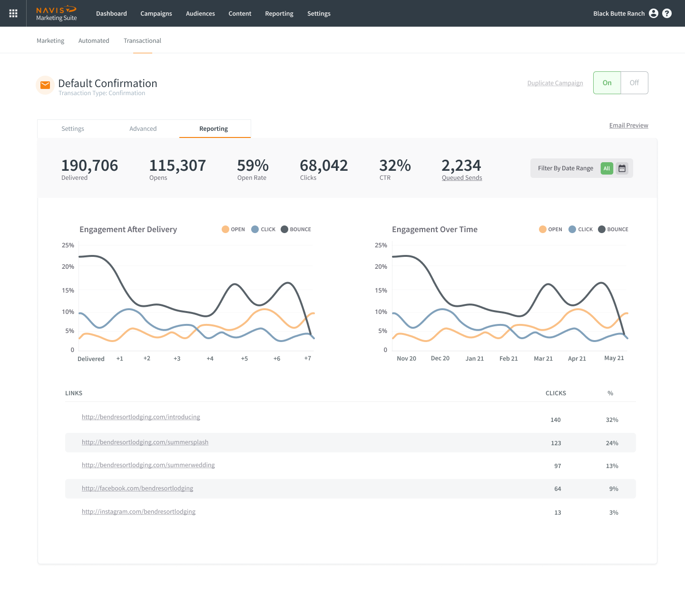Open the bendresortlodging.com/summersplash link
Image resolution: width=685 pixels, height=616 pixels.
coord(145,442)
